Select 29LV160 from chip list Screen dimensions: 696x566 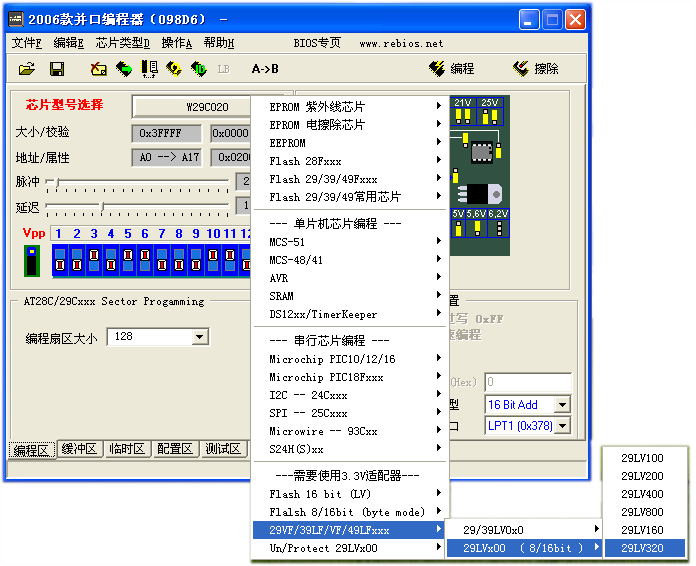(645, 530)
